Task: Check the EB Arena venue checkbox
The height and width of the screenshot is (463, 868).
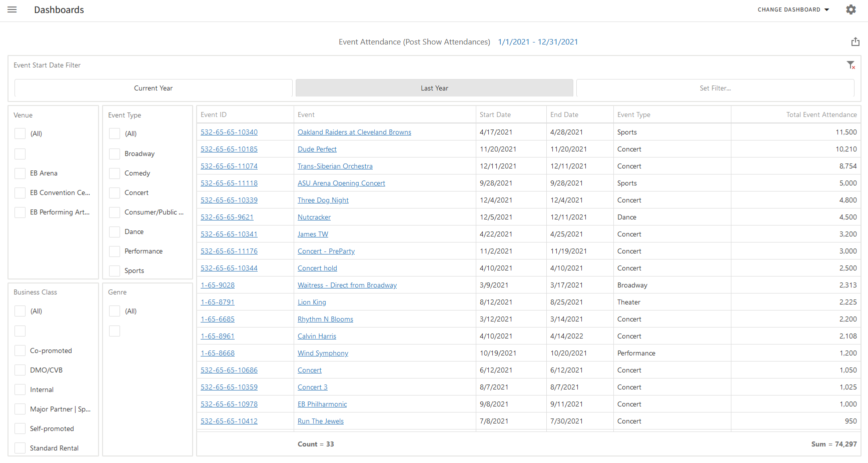Action: (x=20, y=173)
